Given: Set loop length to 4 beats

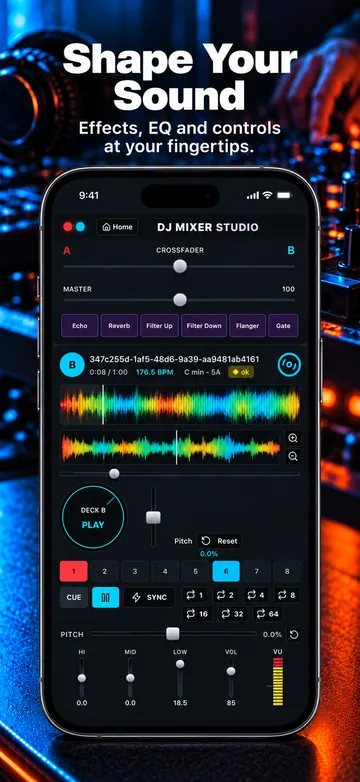Looking at the screenshot, I should pyautogui.click(x=257, y=595).
